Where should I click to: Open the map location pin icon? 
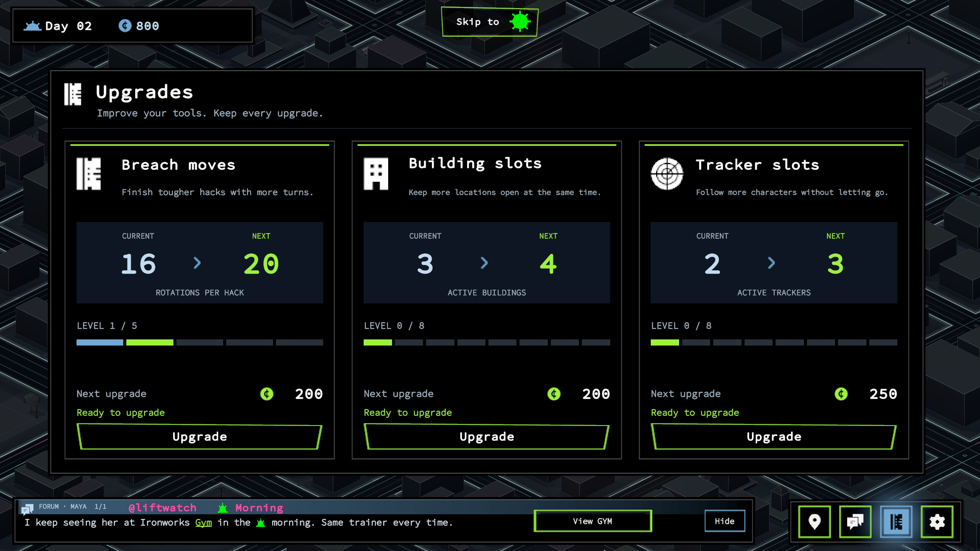tap(814, 522)
